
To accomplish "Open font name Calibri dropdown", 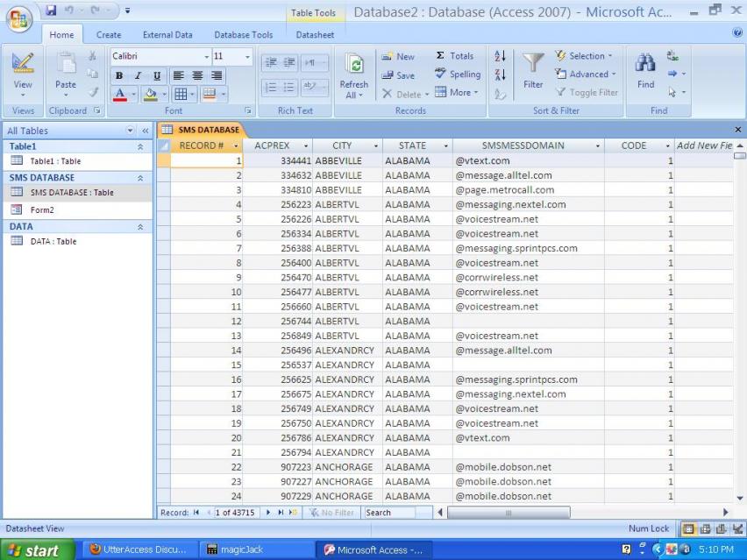I will [x=207, y=56].
